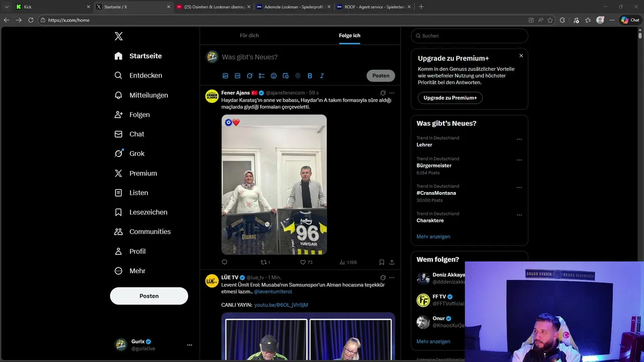Open Mehr options in the sidebar
This screenshot has width=644, height=362.
[x=130, y=271]
